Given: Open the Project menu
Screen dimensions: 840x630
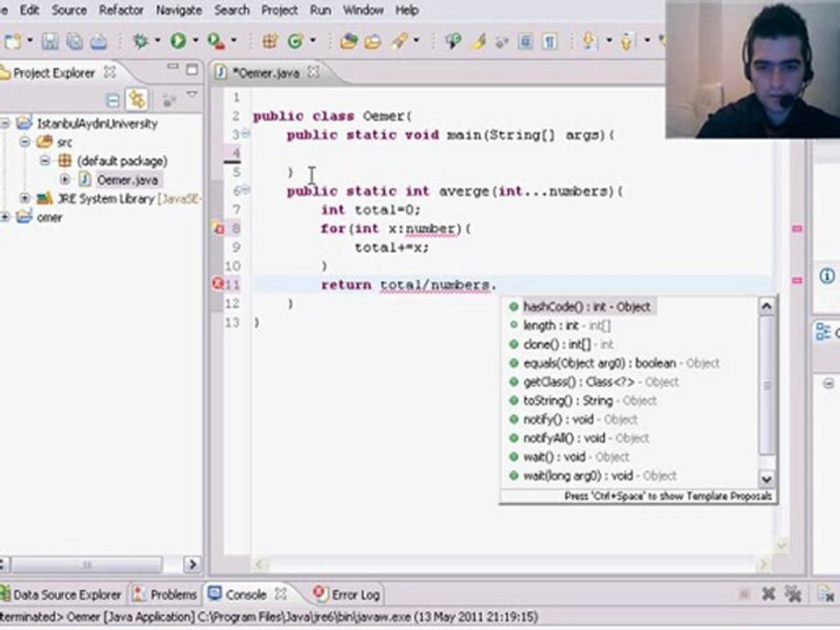Looking at the screenshot, I should point(280,10).
